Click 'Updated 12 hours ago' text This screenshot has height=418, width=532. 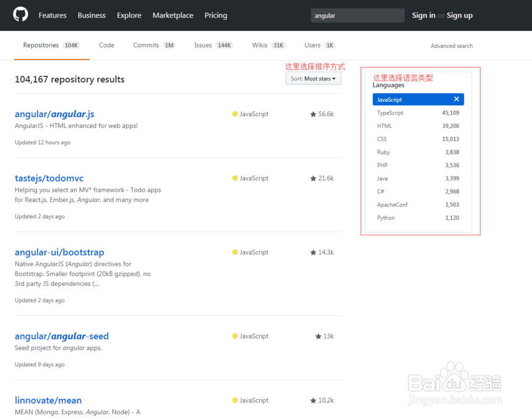pyautogui.click(x=43, y=143)
